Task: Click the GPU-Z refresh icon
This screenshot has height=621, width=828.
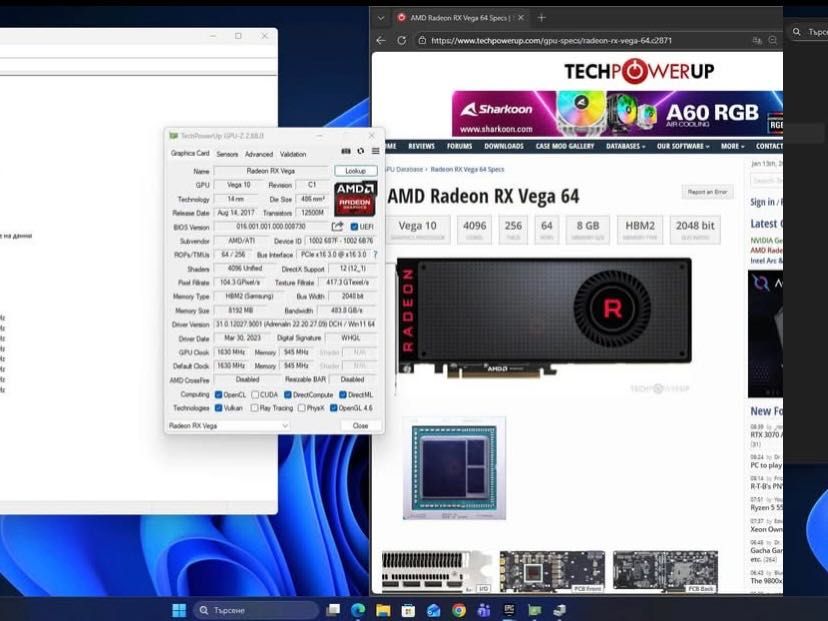Action: [x=361, y=151]
